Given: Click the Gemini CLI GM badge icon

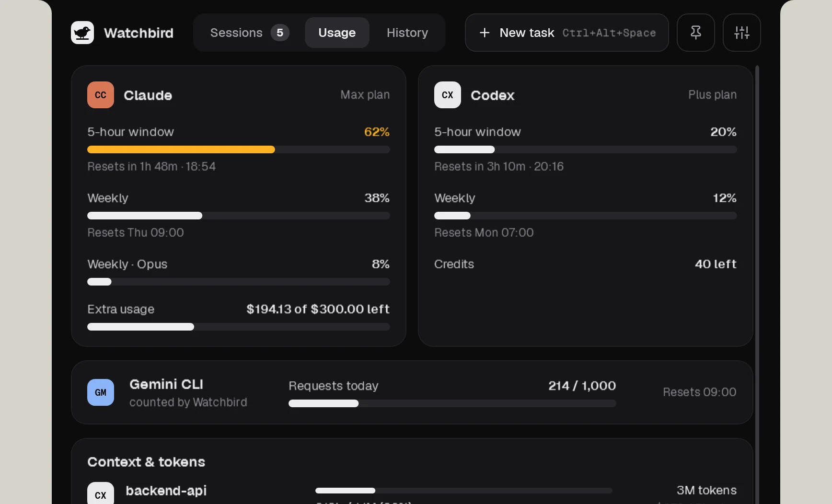Looking at the screenshot, I should [101, 392].
